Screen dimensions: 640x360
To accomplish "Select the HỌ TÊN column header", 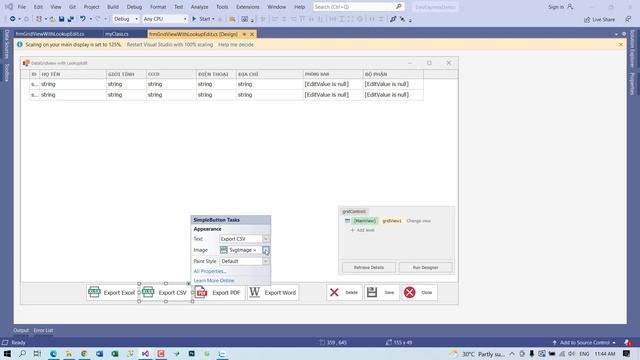I will tap(73, 74).
